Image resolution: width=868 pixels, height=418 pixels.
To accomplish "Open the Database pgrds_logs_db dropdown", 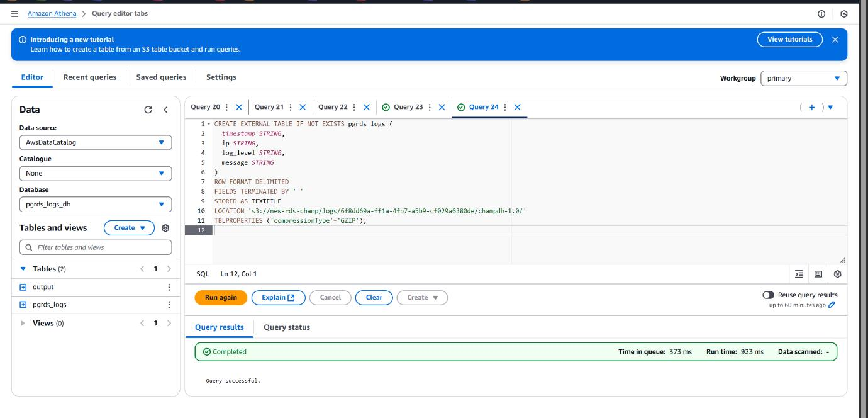I will pos(96,204).
